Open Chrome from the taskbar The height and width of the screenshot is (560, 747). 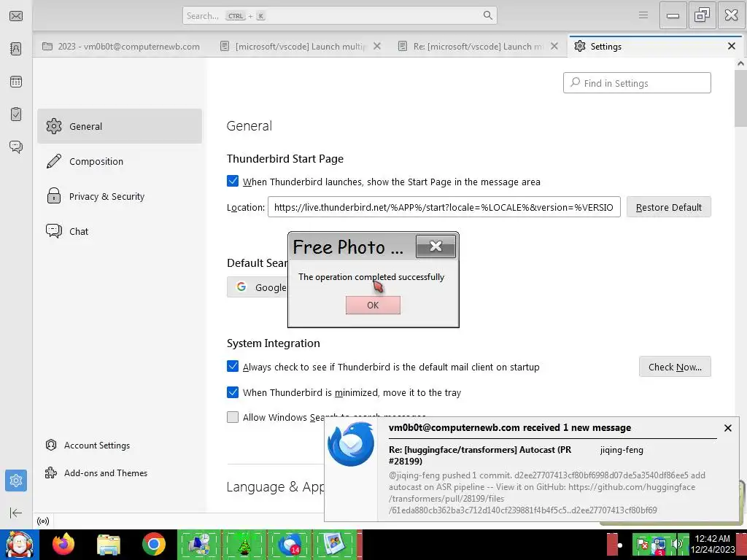pos(153,544)
